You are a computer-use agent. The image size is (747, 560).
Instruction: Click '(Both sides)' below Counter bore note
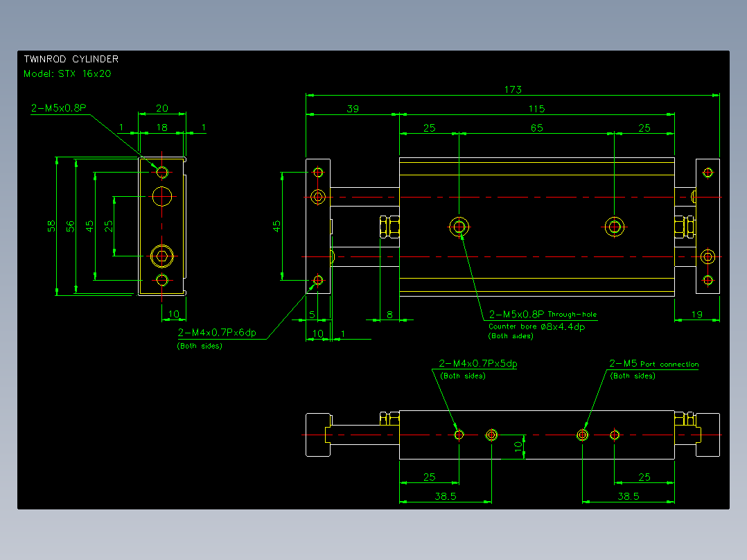pyautogui.click(x=511, y=336)
